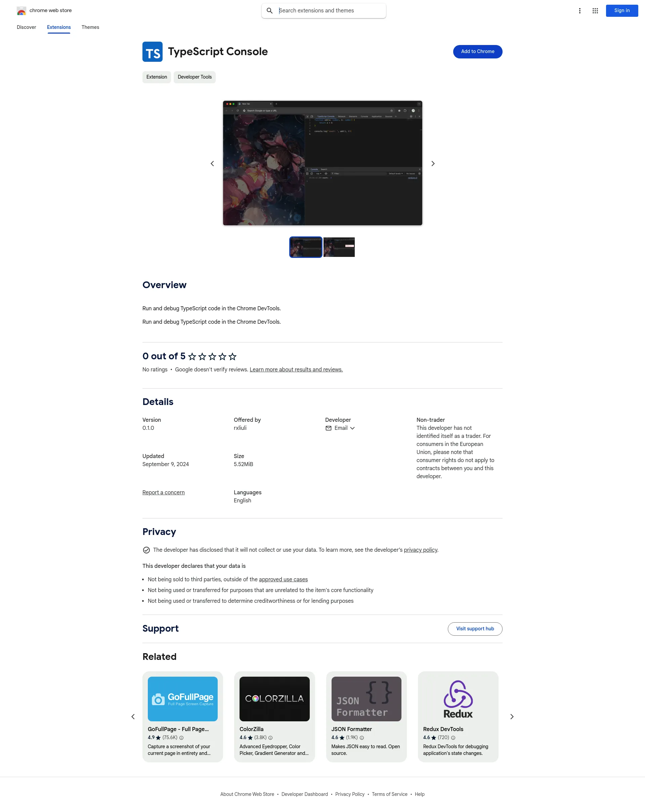Click the Developer Tools category tag
645x812 pixels.
[195, 77]
